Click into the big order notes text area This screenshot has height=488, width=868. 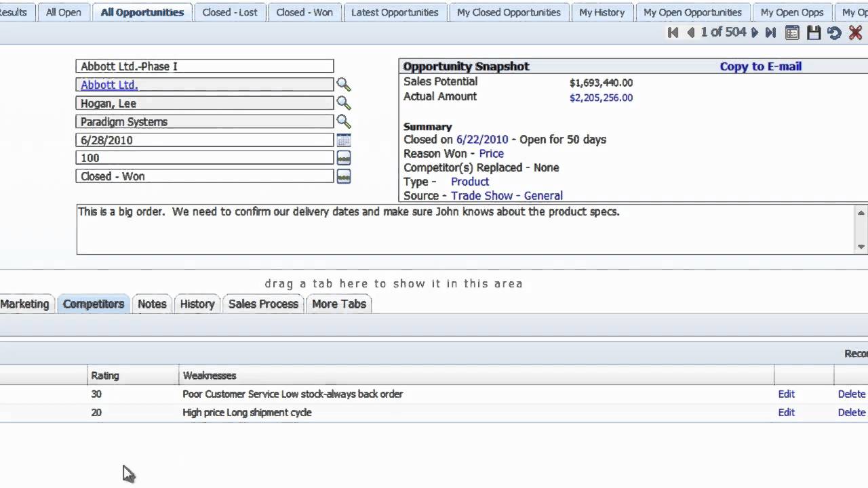(465, 229)
